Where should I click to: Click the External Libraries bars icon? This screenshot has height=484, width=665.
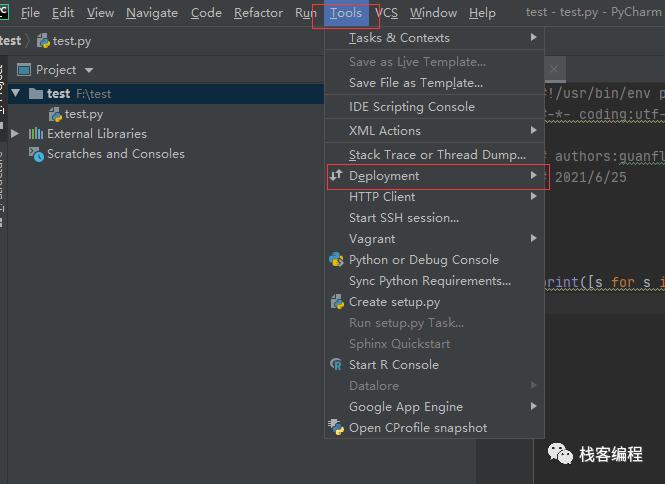(36, 134)
